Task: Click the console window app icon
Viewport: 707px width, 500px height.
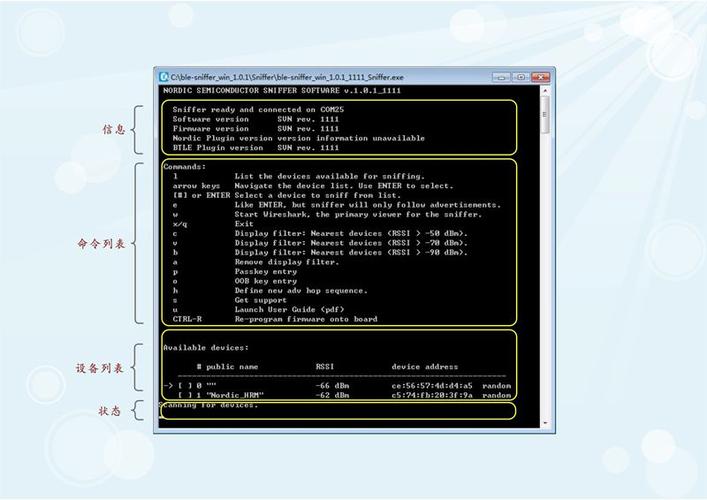Action: pyautogui.click(x=164, y=77)
